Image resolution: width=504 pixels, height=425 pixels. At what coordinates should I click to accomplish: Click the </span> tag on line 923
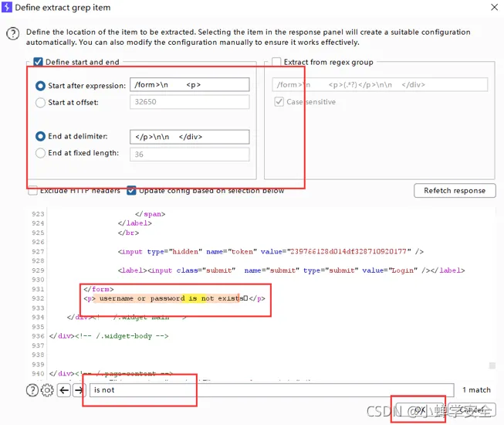tap(150, 214)
